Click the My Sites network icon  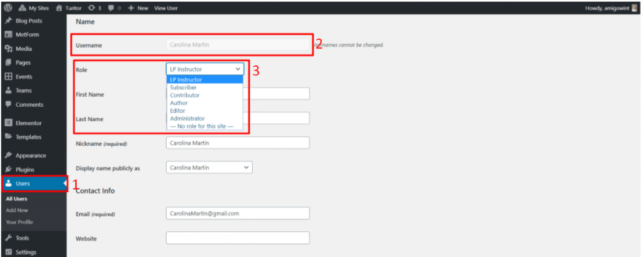(x=22, y=8)
